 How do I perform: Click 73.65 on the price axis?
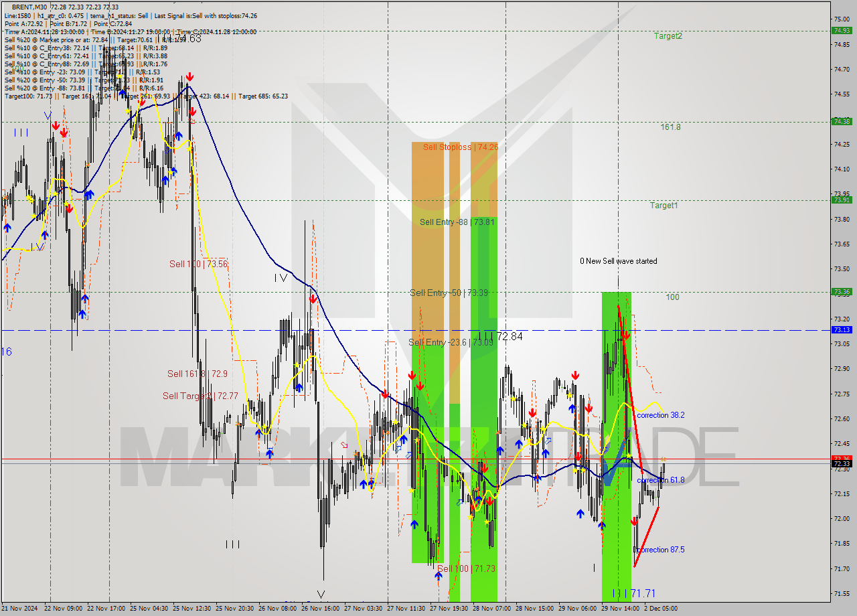841,244
